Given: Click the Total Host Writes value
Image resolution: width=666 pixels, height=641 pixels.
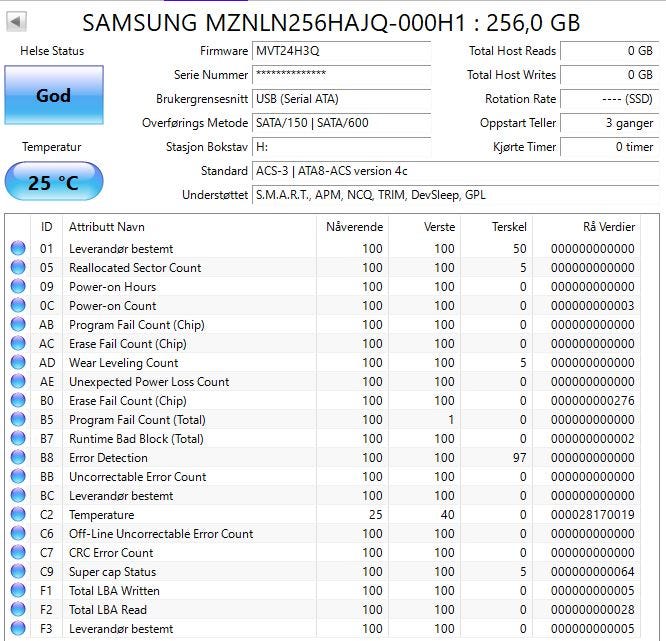Looking at the screenshot, I should point(610,74).
